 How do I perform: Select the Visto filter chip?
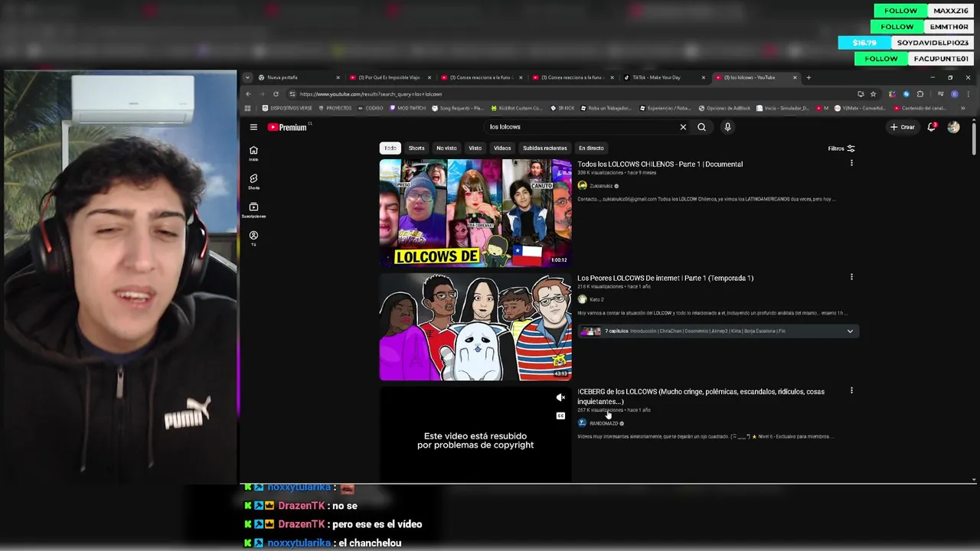click(475, 148)
